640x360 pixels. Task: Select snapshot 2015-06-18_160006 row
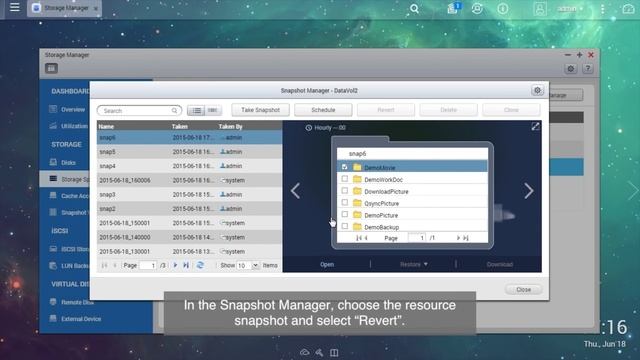(189, 180)
